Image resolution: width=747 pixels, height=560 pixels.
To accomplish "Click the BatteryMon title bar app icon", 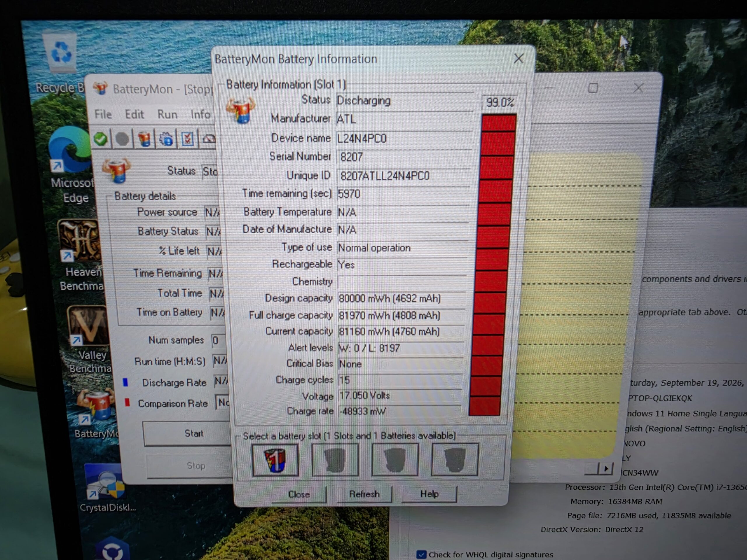I will click(100, 88).
